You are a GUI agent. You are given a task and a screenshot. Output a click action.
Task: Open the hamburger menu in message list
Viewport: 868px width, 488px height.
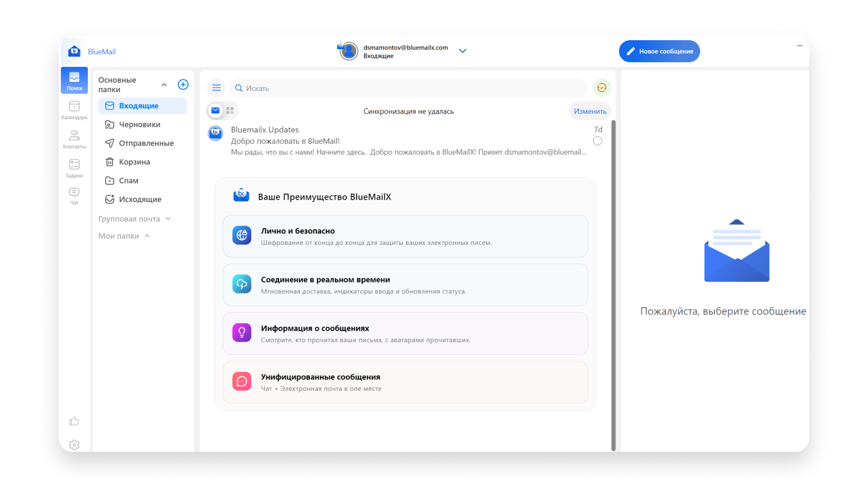coord(216,88)
